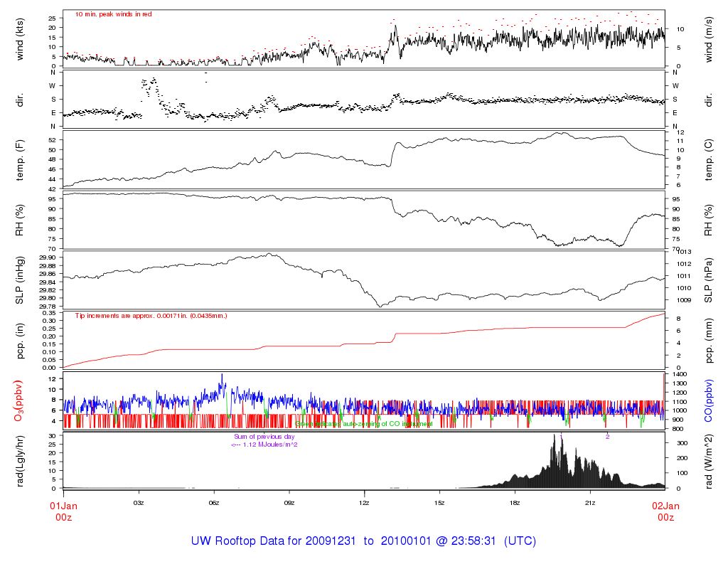Select the 21z time tick label
Screen dimensions: 728x569
coord(589,503)
